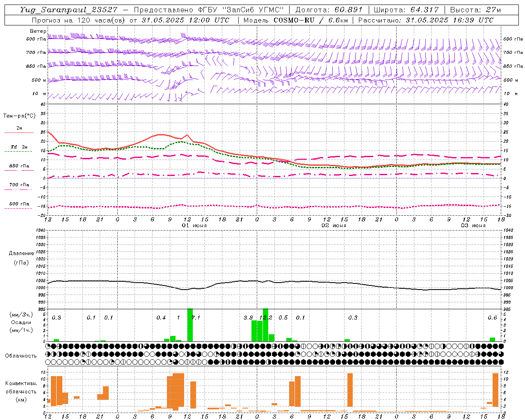Click the precipitation value 0.6
This screenshot has height=420, width=525.
coord(492,317)
